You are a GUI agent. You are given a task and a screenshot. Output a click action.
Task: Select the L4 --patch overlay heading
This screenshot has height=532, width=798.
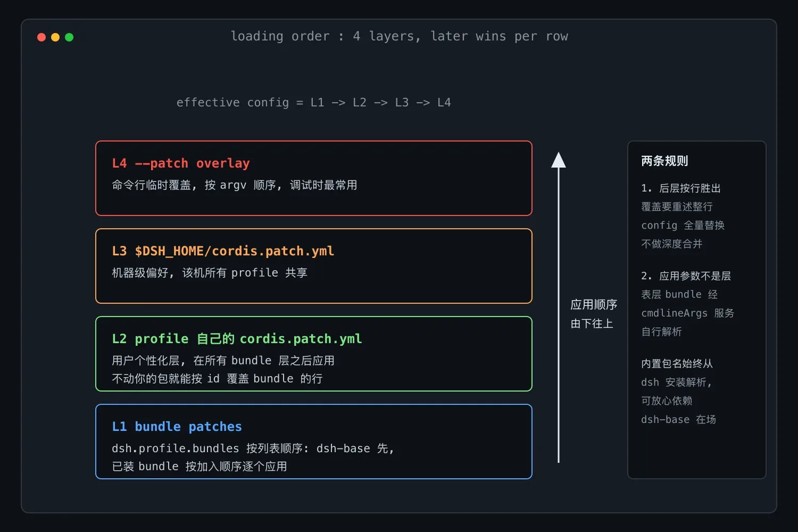tap(181, 163)
